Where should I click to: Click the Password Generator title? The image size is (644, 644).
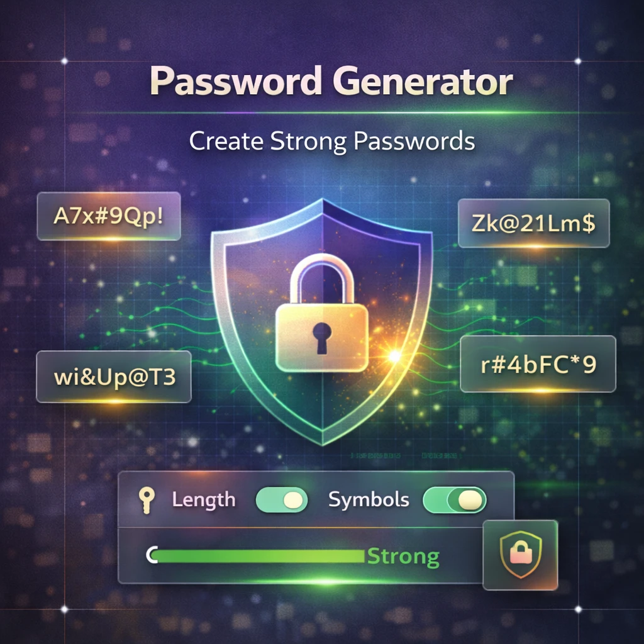click(x=331, y=81)
